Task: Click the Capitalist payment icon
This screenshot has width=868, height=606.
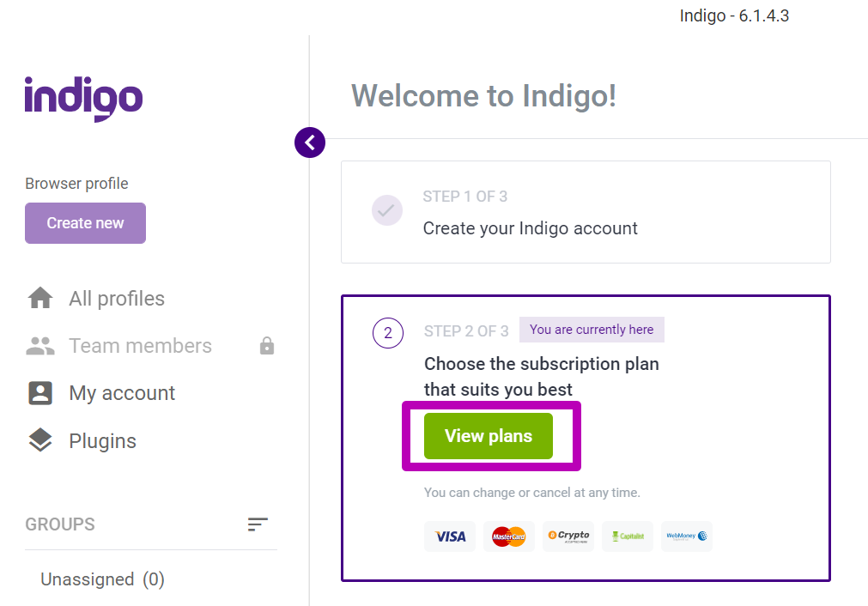Action: 627,536
